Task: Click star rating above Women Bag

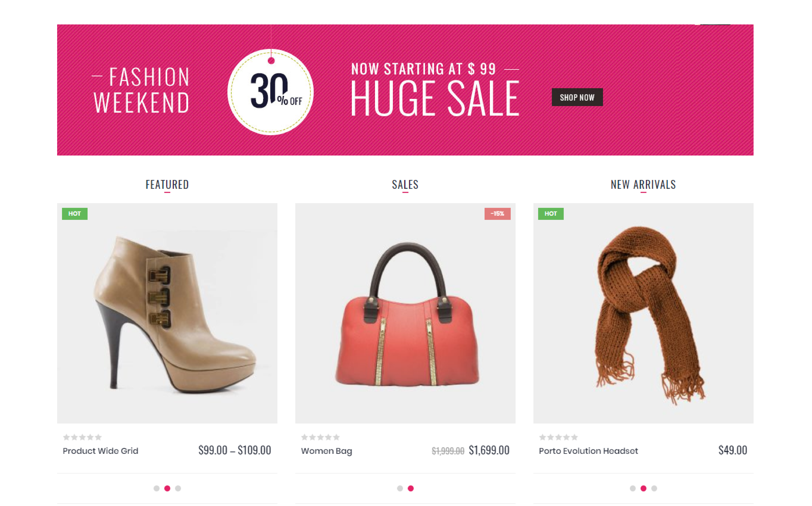Action: (x=320, y=437)
